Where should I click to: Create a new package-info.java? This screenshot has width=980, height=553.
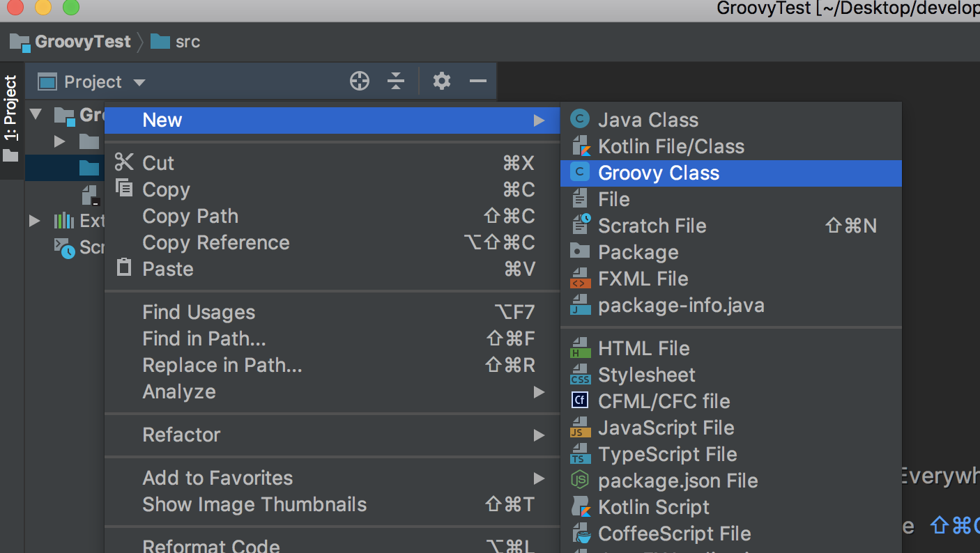pos(730,305)
